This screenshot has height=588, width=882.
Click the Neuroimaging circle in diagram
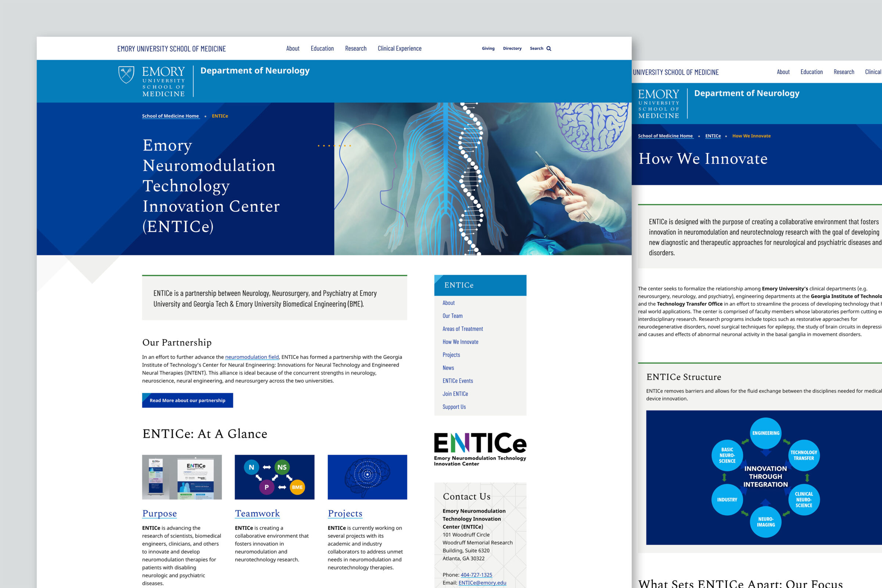[766, 522]
